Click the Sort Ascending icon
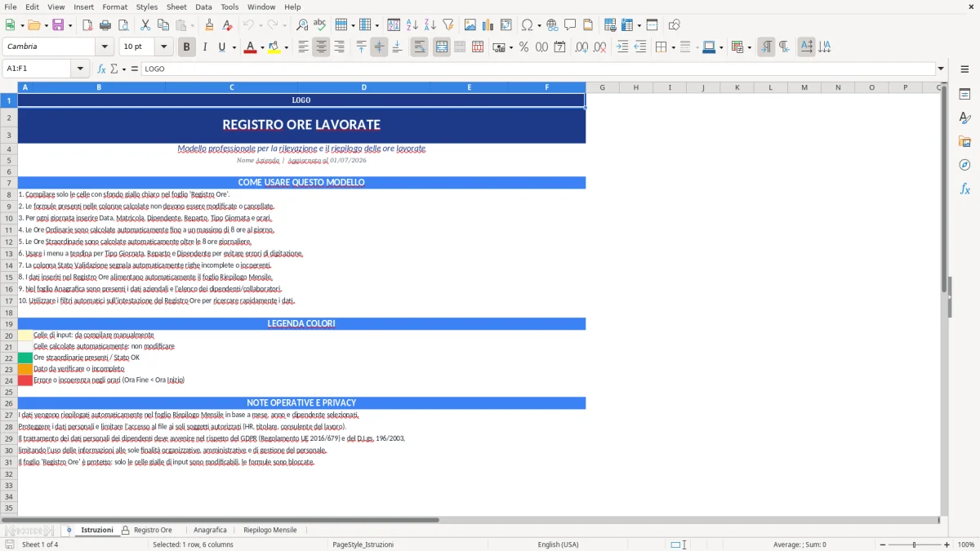The height and width of the screenshot is (551, 980). pyautogui.click(x=412, y=25)
